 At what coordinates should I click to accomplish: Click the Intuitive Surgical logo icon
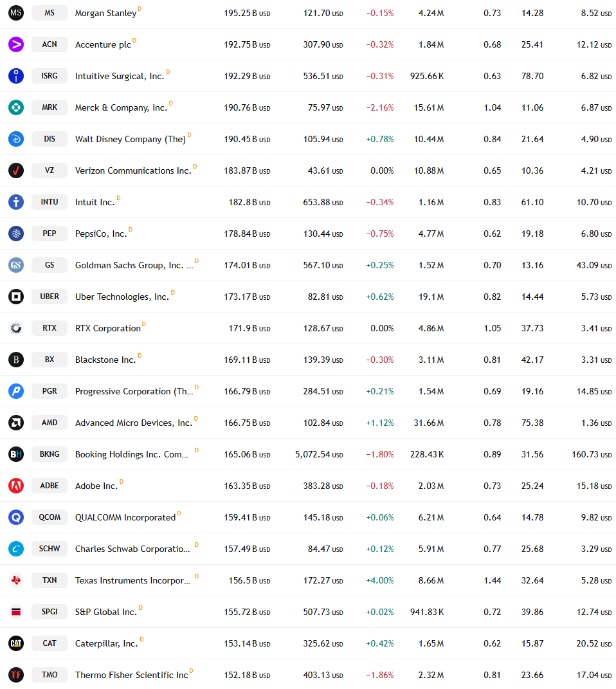tap(16, 76)
